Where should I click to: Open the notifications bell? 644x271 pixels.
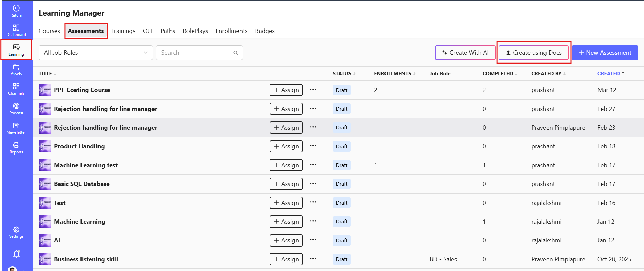(x=16, y=254)
